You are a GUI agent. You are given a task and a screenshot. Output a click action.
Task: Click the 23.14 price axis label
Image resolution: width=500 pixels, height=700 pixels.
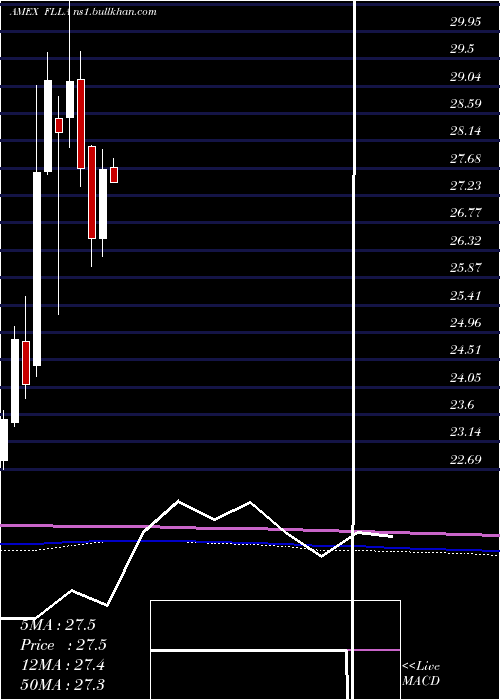click(465, 432)
